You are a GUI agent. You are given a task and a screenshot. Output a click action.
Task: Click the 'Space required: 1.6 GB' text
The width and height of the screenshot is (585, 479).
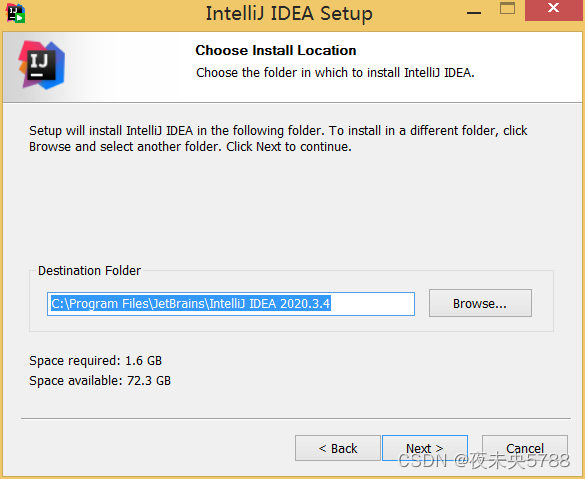pos(96,361)
